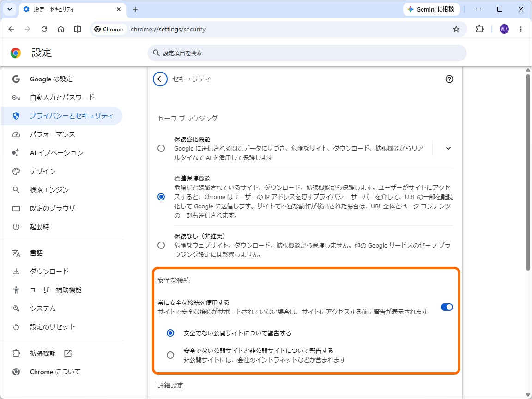Click the セーフ ブラウジング heading

(187, 118)
